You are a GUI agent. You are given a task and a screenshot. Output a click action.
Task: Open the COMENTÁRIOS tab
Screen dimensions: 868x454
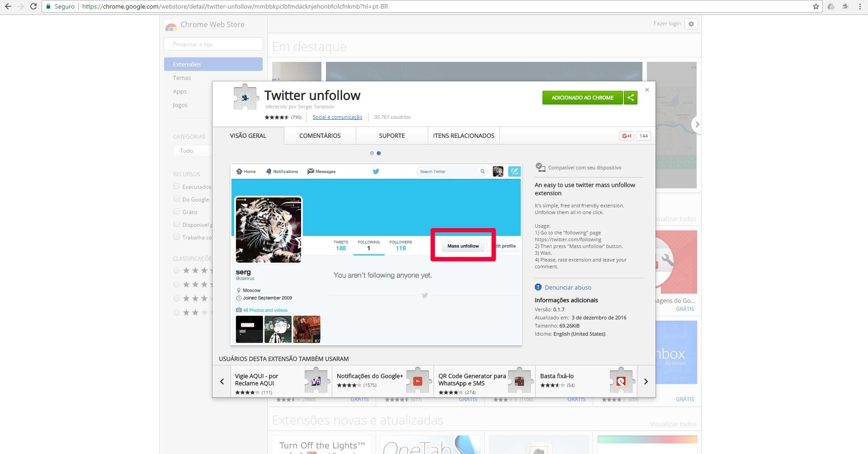(x=320, y=136)
